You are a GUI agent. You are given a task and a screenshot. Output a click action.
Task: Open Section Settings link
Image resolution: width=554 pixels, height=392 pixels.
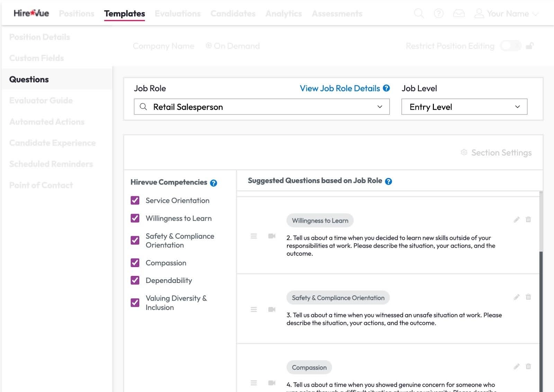click(501, 153)
